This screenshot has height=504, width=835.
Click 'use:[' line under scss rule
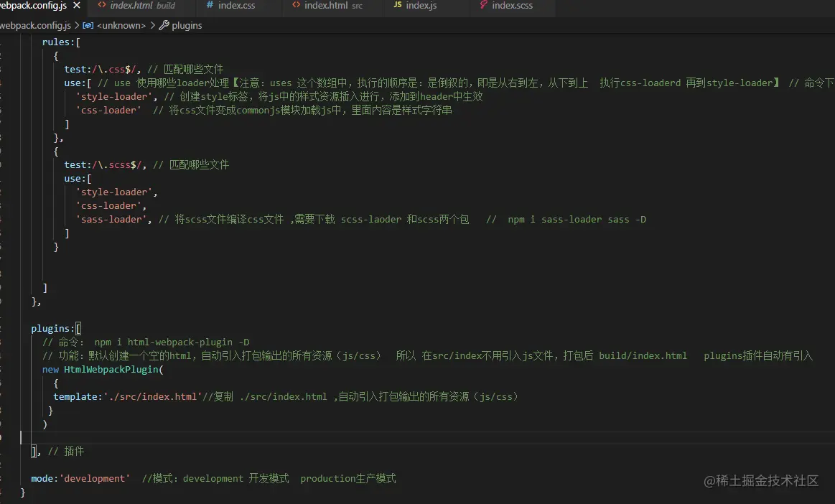click(78, 179)
